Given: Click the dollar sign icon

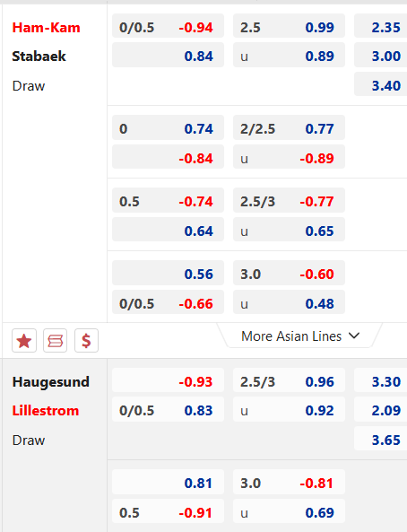Looking at the screenshot, I should tap(86, 341).
